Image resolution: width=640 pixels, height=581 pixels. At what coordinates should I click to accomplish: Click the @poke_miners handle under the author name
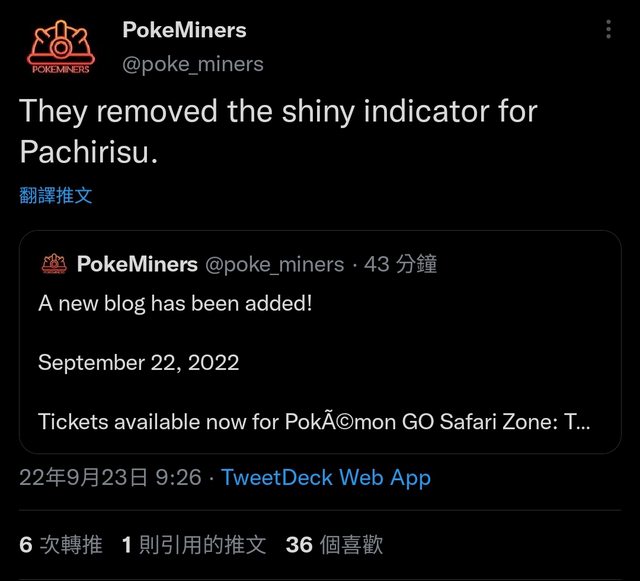click(x=192, y=64)
